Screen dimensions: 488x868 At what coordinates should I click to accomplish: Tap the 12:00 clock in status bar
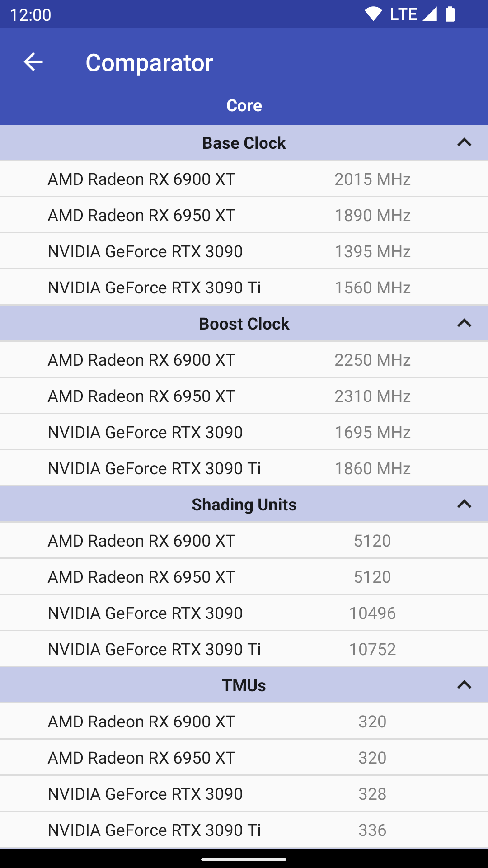click(x=30, y=15)
